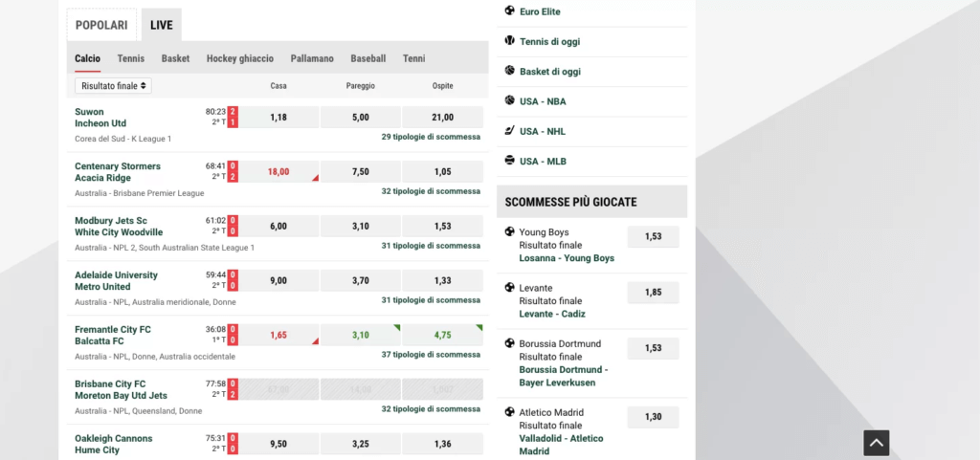980x460 pixels.
Task: Select the Hockey ghiaccio sport tab
Action: [240, 58]
